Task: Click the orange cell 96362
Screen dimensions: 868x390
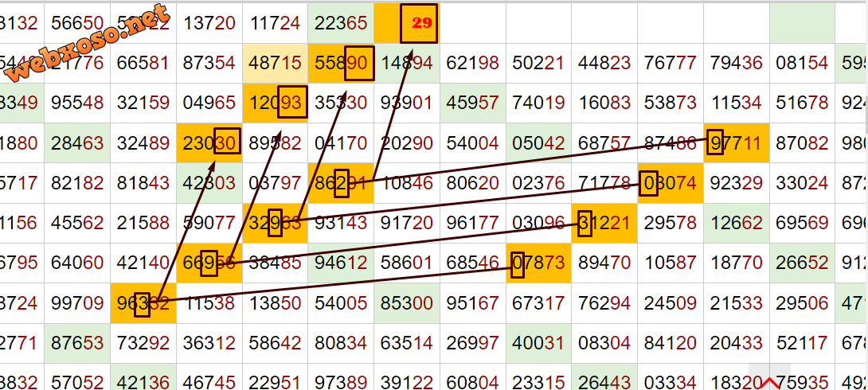Action: pos(143,303)
